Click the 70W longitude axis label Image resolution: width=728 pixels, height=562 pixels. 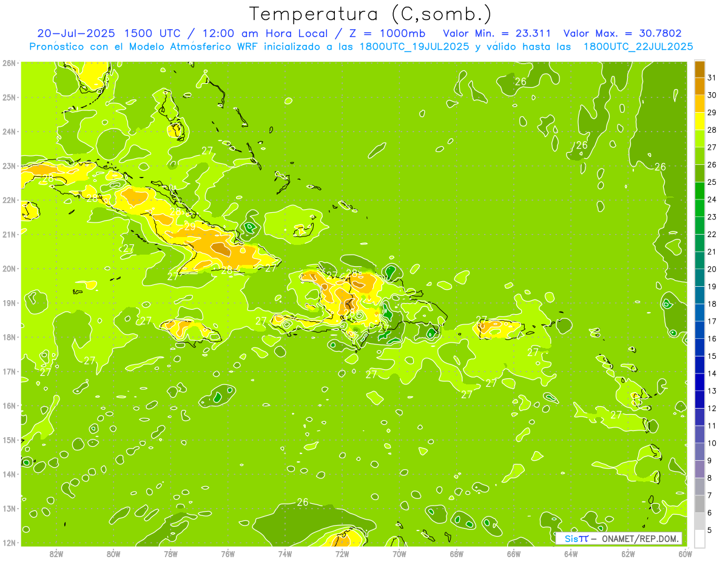(x=399, y=554)
